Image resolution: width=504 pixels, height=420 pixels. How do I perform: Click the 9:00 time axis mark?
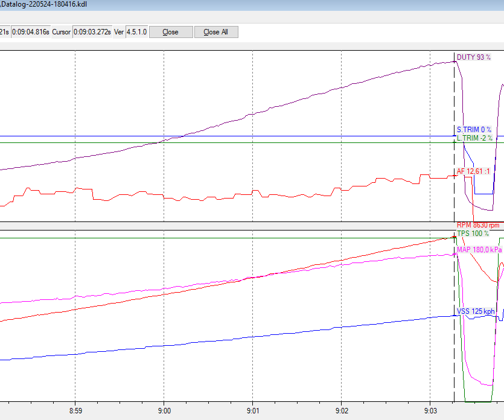point(164,410)
